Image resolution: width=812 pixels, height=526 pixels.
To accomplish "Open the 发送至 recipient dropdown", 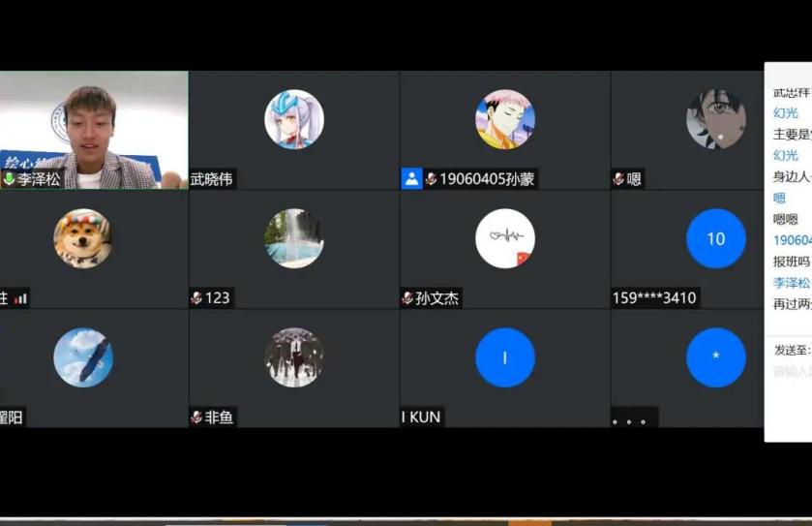I will (792, 351).
